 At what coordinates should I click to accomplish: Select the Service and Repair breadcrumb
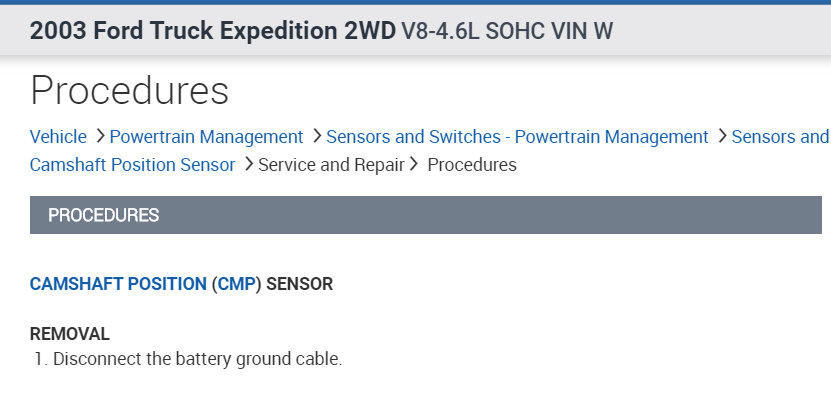click(x=331, y=165)
